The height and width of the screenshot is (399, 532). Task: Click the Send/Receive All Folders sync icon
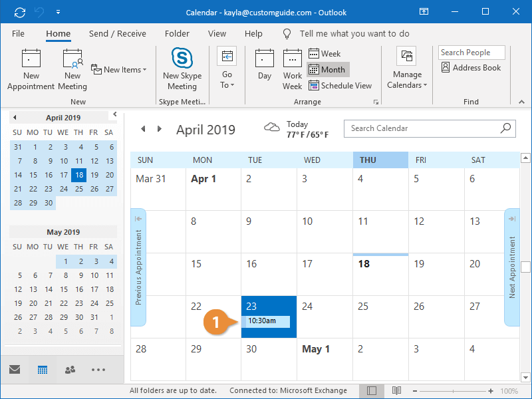point(20,13)
